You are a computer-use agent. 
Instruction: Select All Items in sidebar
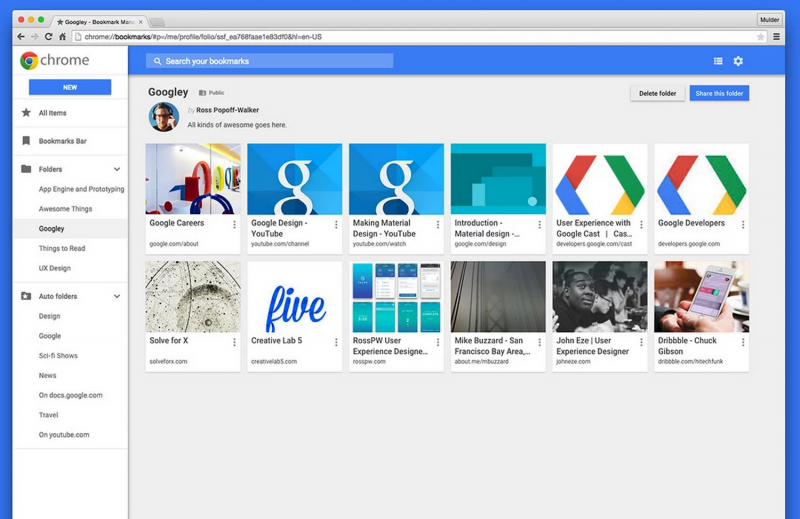tap(70, 113)
